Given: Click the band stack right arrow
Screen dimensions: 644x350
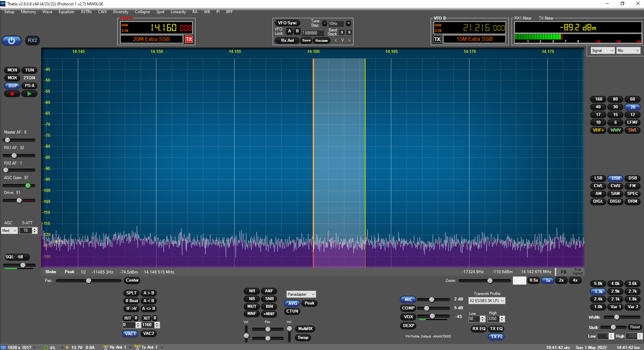Looking at the screenshot, I should click(x=349, y=40).
